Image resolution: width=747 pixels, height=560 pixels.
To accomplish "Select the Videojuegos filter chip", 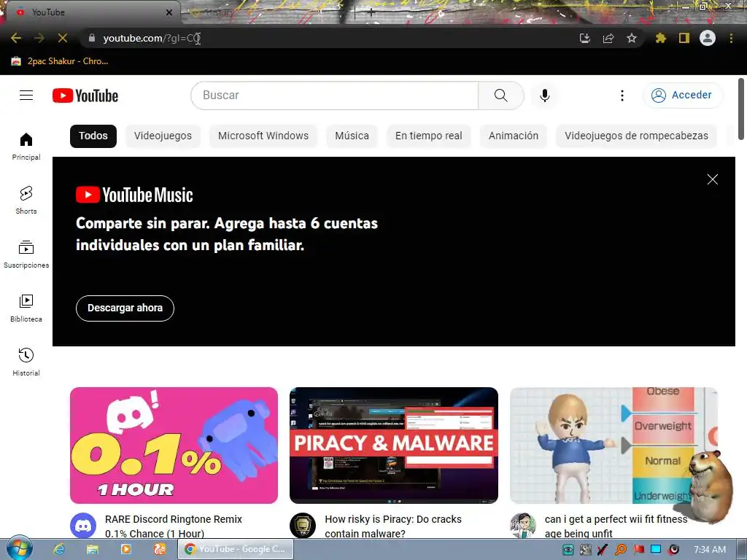I will tap(163, 136).
